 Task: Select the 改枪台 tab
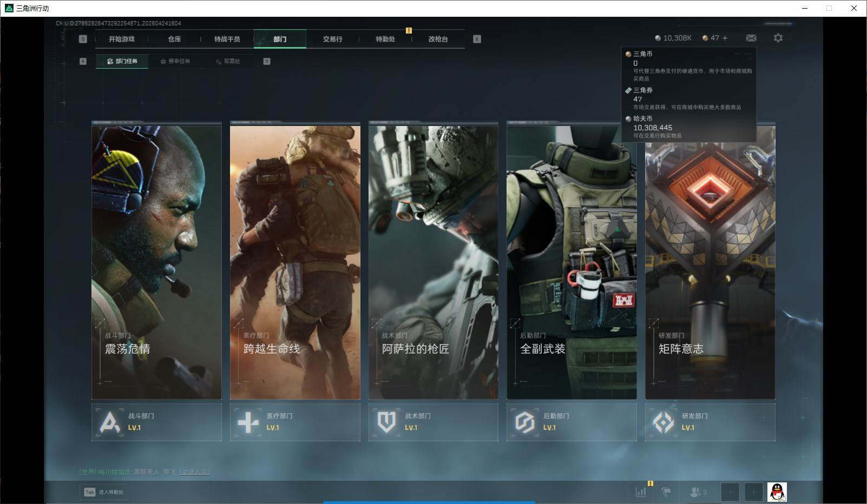[438, 39]
